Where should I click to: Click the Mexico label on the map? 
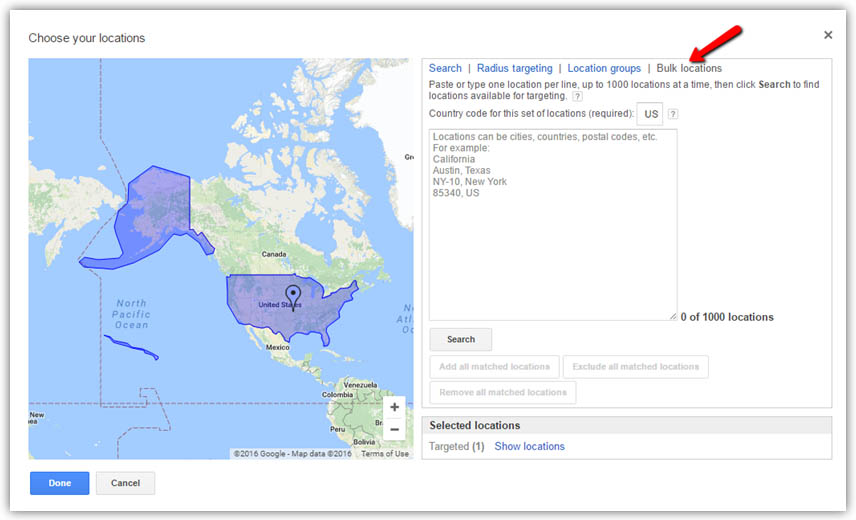tap(277, 347)
